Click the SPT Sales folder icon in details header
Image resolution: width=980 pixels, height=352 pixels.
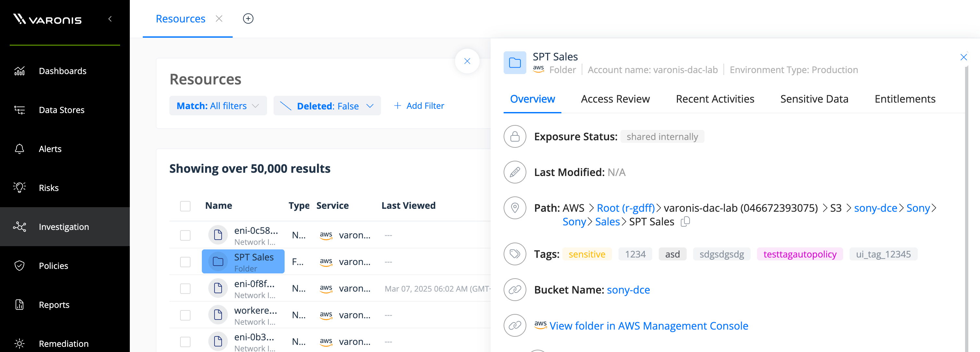(x=515, y=63)
